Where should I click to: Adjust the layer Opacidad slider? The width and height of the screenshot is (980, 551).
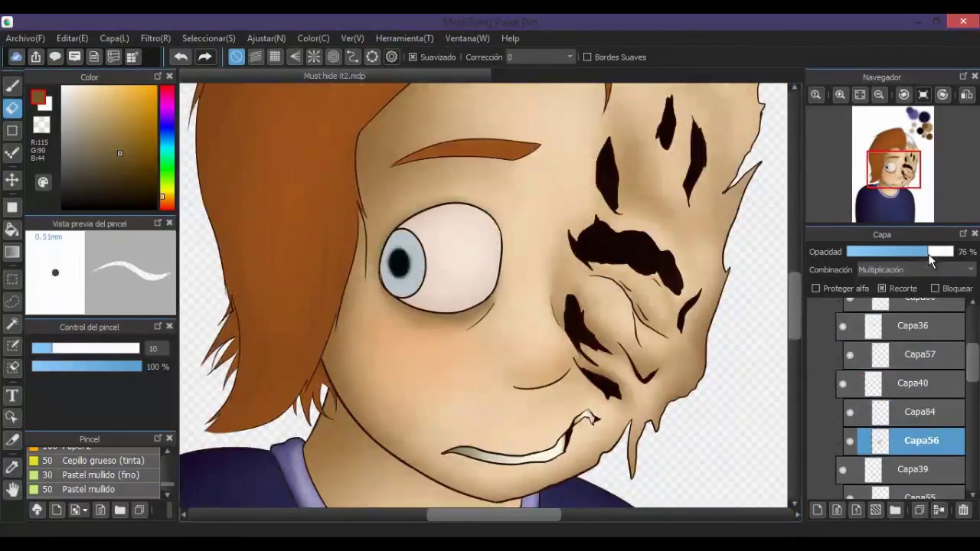pos(900,252)
